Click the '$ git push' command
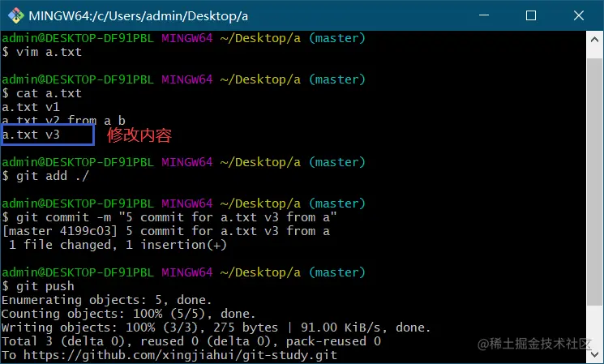Image resolution: width=604 pixels, height=364 pixels. 38,286
